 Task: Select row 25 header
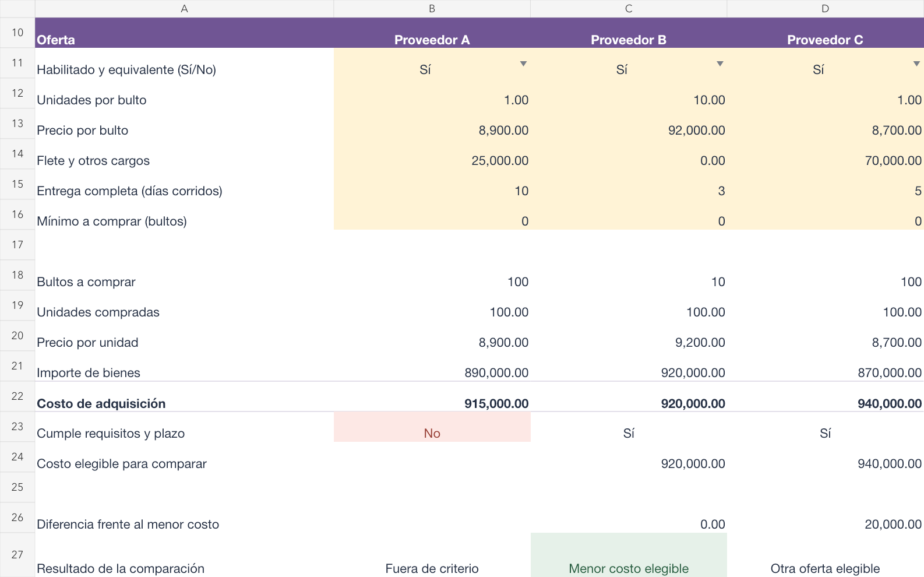coord(17,487)
